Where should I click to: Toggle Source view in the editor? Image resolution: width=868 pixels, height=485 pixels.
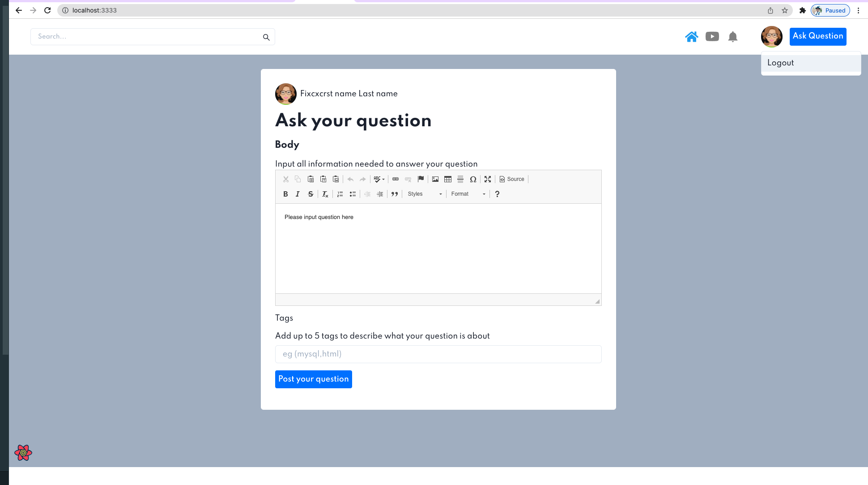point(512,179)
